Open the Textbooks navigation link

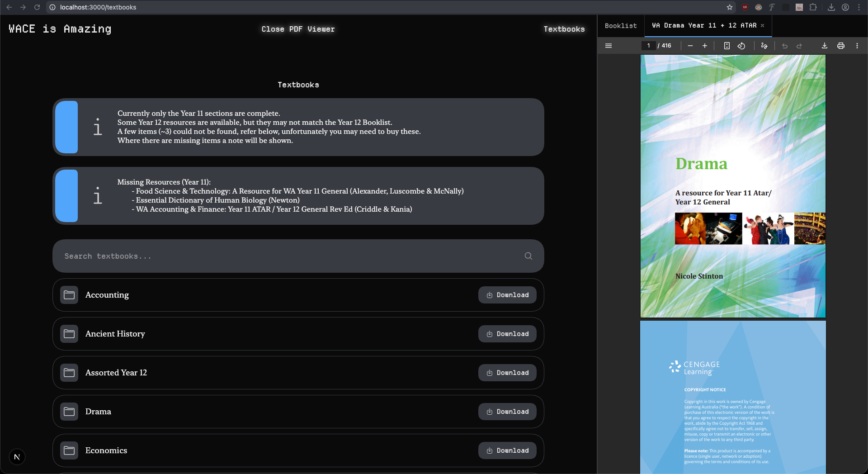(x=564, y=29)
